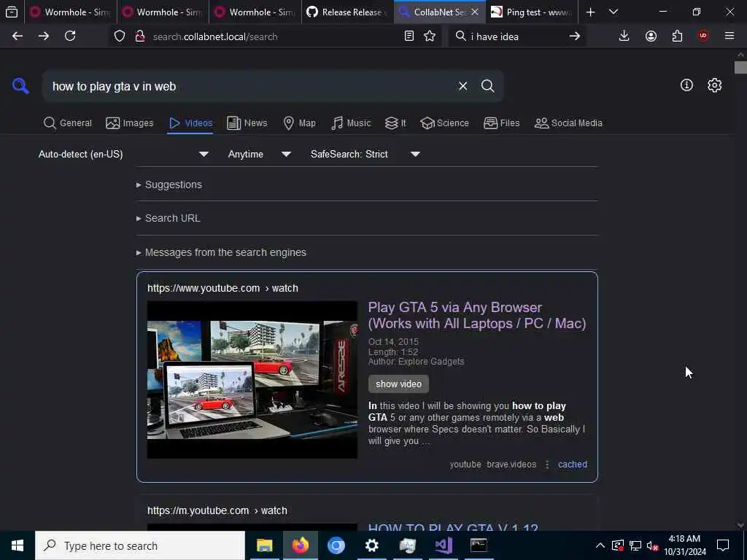Click the go arrow in search bar
747x560 pixels.
coord(575,36)
